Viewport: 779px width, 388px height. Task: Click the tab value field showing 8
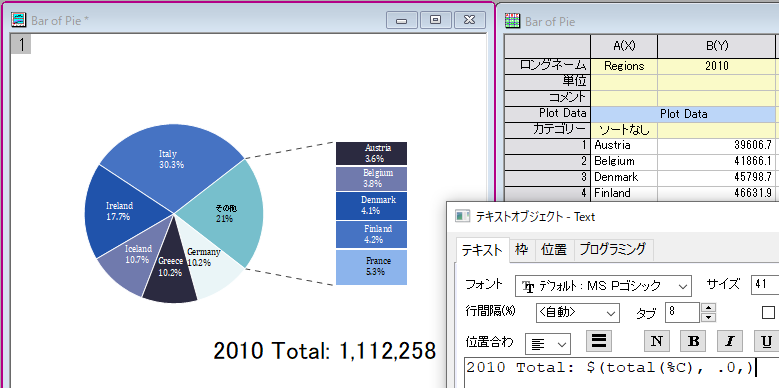(683, 312)
